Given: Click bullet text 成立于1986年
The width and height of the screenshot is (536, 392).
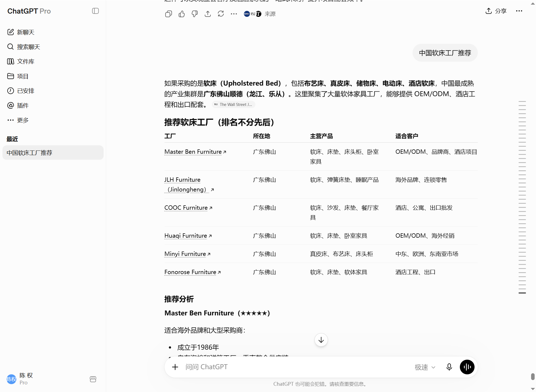Looking at the screenshot, I should click(x=198, y=347).
